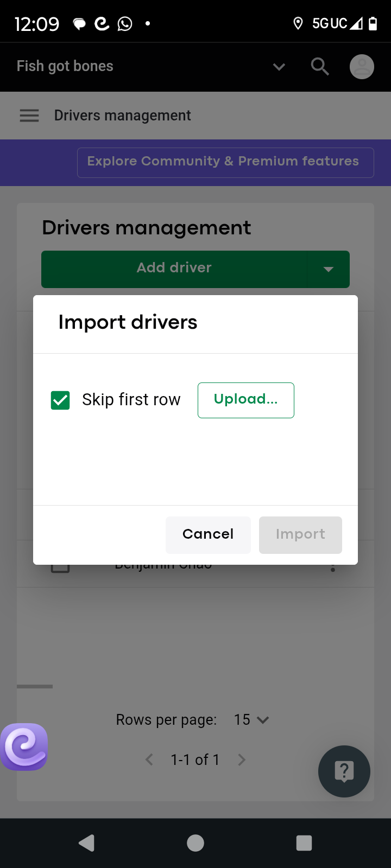Change Rows per page from 15

click(x=251, y=720)
